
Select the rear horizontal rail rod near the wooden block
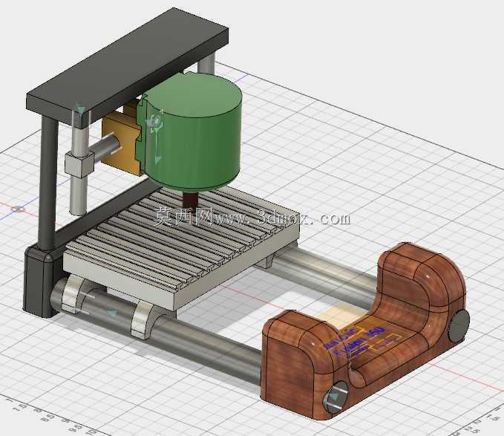(324, 273)
